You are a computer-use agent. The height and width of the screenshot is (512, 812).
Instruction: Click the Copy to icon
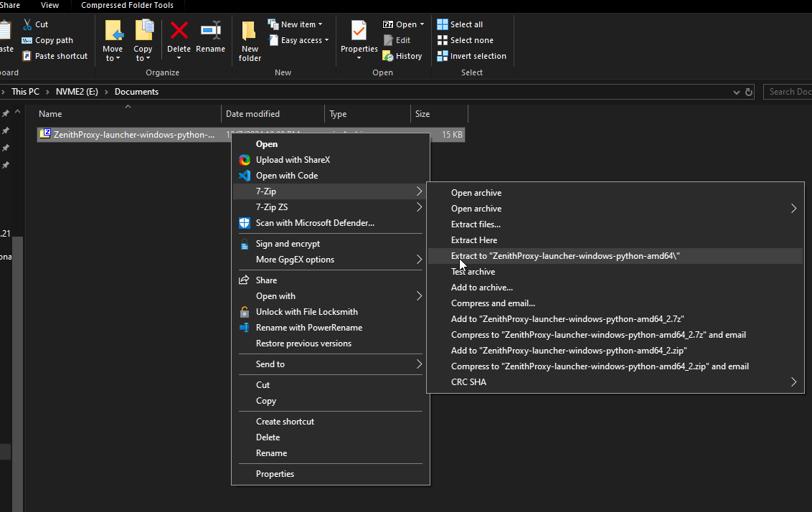143,31
